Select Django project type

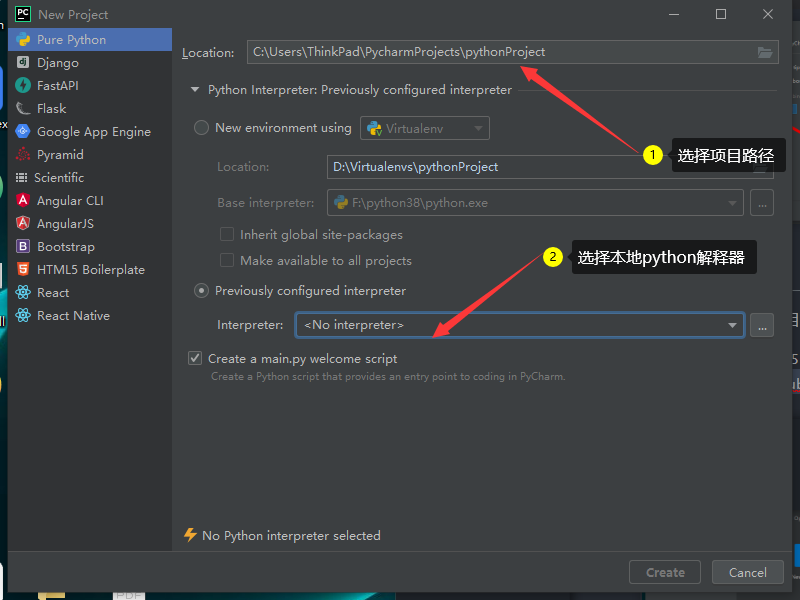90,63
